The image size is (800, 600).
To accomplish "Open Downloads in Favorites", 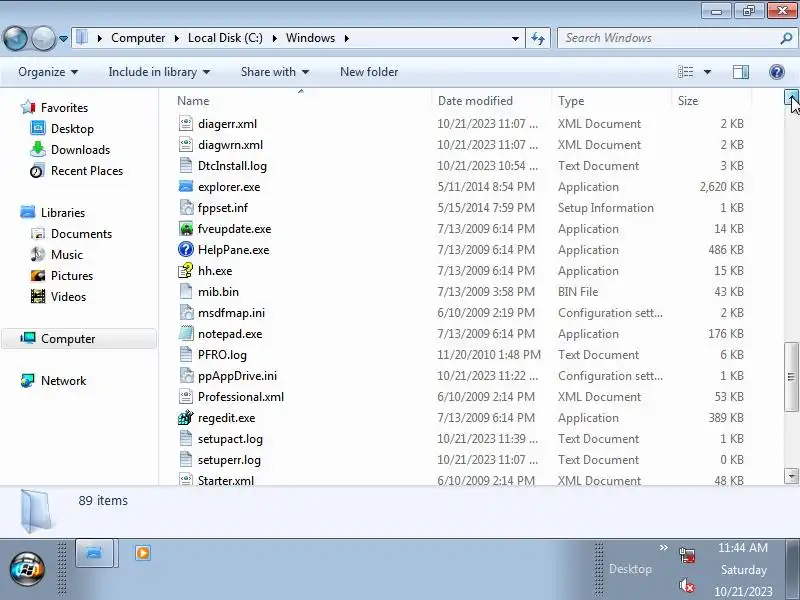I will [x=80, y=149].
